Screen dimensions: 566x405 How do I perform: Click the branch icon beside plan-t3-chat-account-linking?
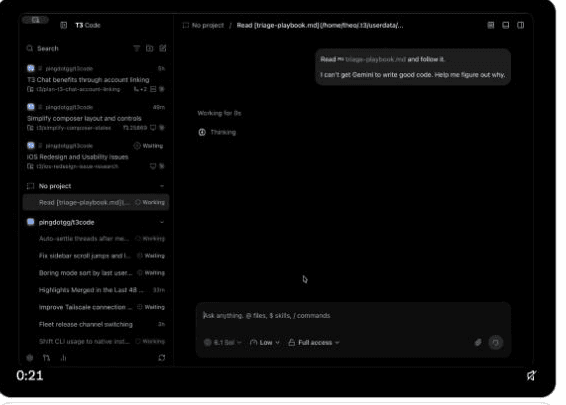(x=30, y=89)
